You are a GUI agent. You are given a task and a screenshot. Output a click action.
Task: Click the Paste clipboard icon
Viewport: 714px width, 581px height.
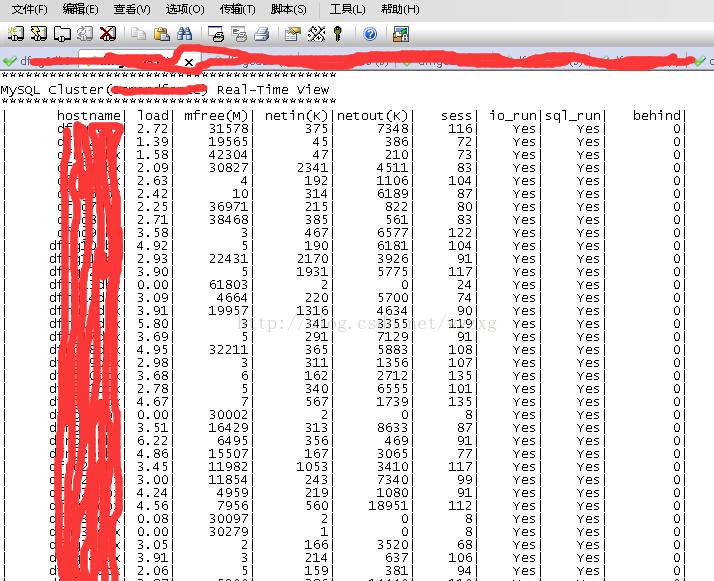161,34
